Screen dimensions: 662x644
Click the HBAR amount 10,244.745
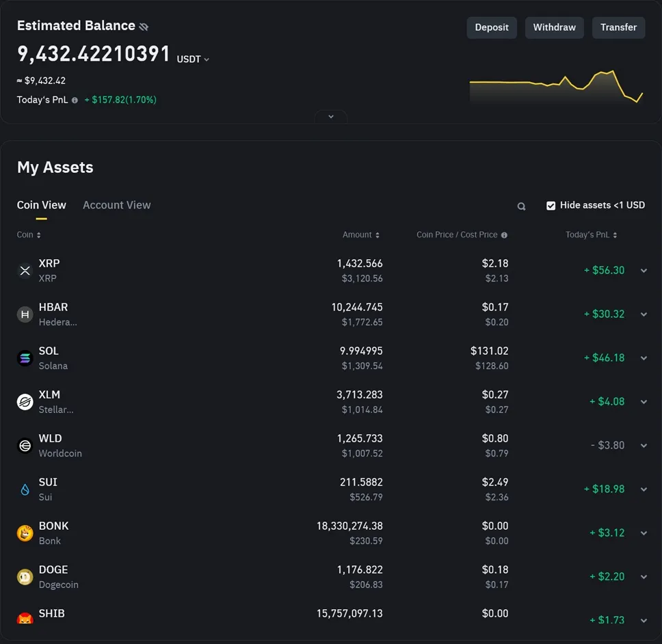(x=357, y=308)
